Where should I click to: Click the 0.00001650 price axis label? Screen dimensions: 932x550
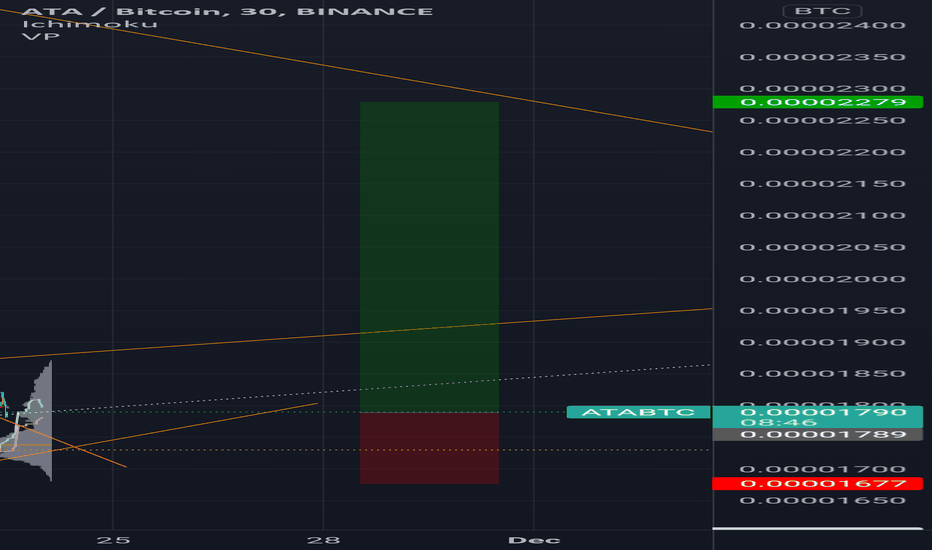[x=823, y=501]
